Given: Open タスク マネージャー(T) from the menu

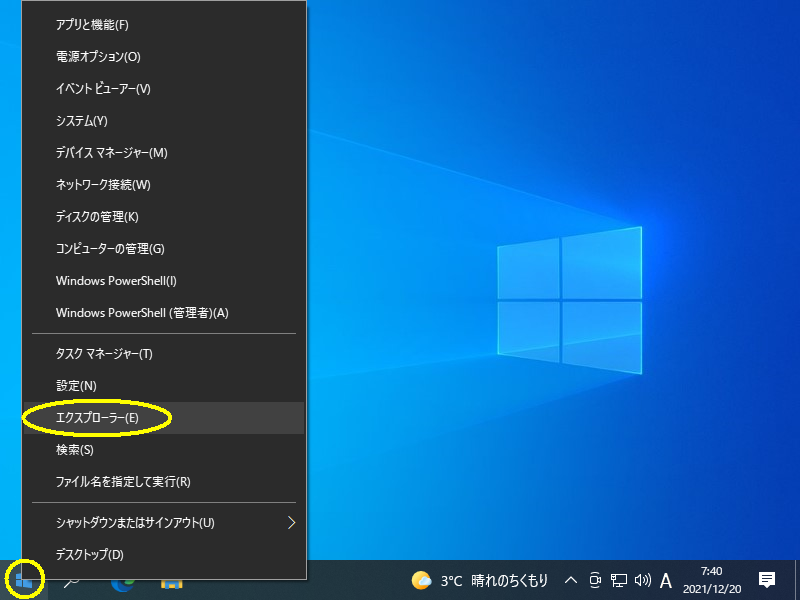Looking at the screenshot, I should coord(104,354).
